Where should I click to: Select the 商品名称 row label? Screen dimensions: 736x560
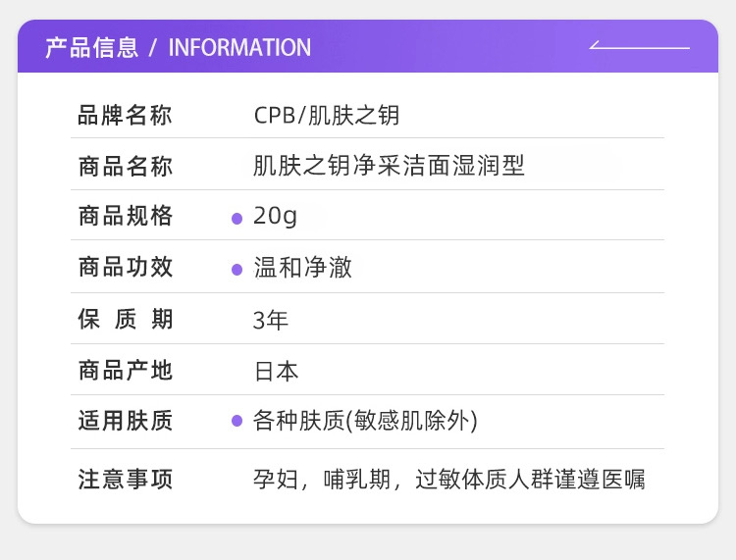coord(125,166)
